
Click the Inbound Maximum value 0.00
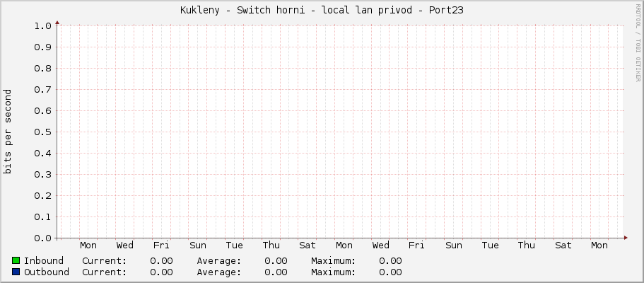click(391, 261)
